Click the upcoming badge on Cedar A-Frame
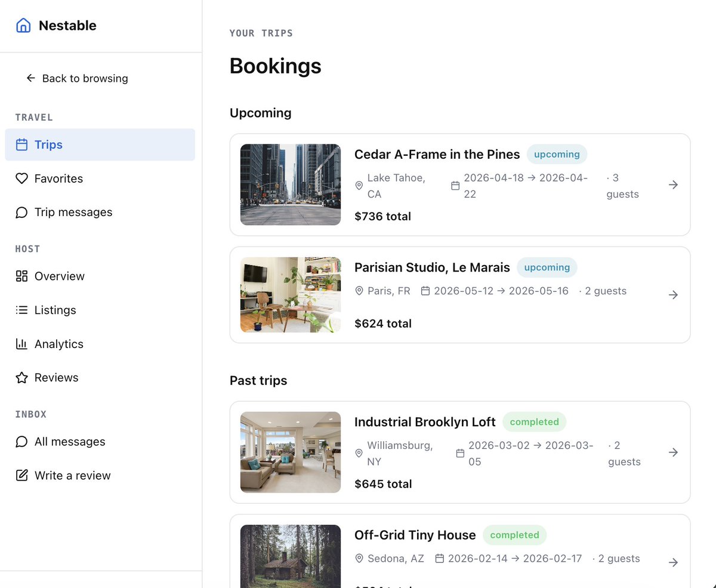Viewport: 716px width, 588px height. (557, 154)
